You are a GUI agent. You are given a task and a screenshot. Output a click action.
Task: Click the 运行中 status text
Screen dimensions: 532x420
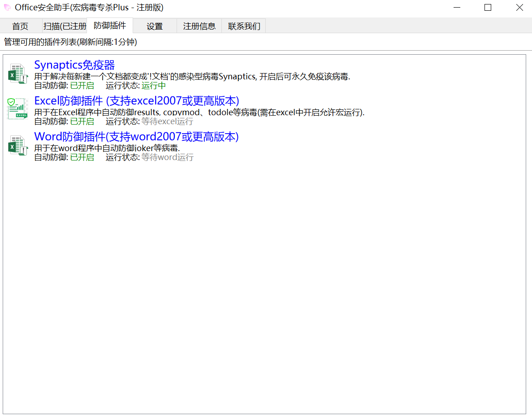(x=154, y=86)
